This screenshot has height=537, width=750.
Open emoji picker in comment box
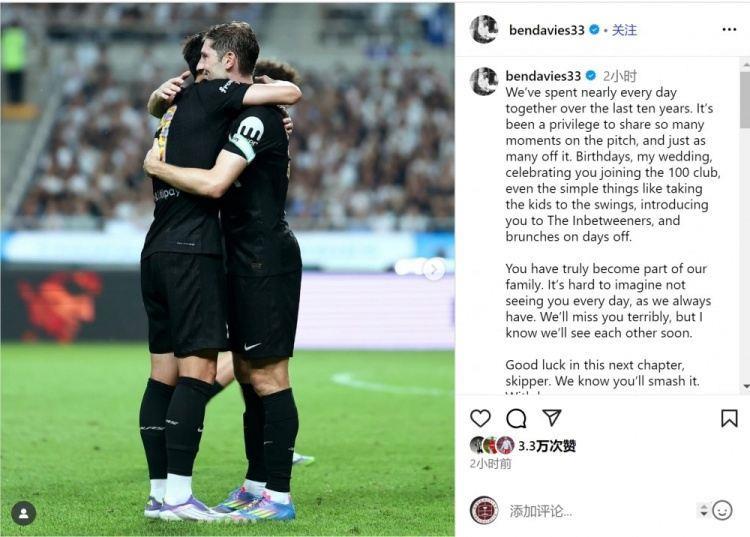click(722, 510)
